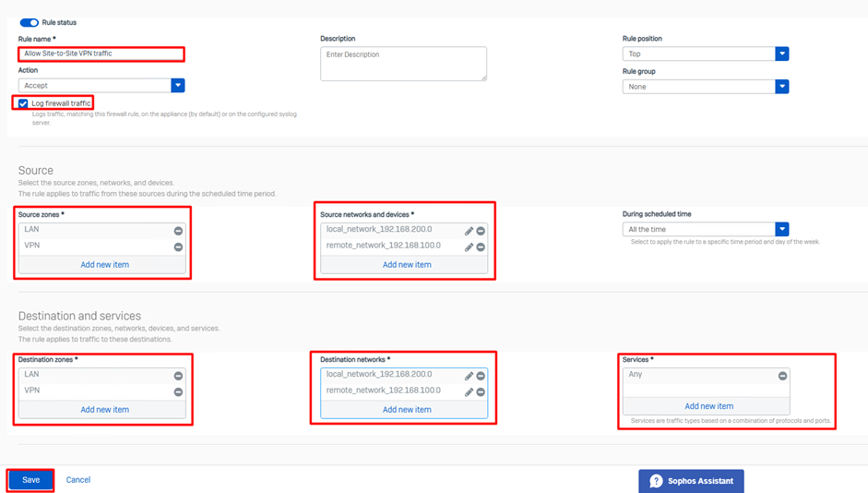Save the firewall rule
868x493 pixels.
[x=31, y=480]
